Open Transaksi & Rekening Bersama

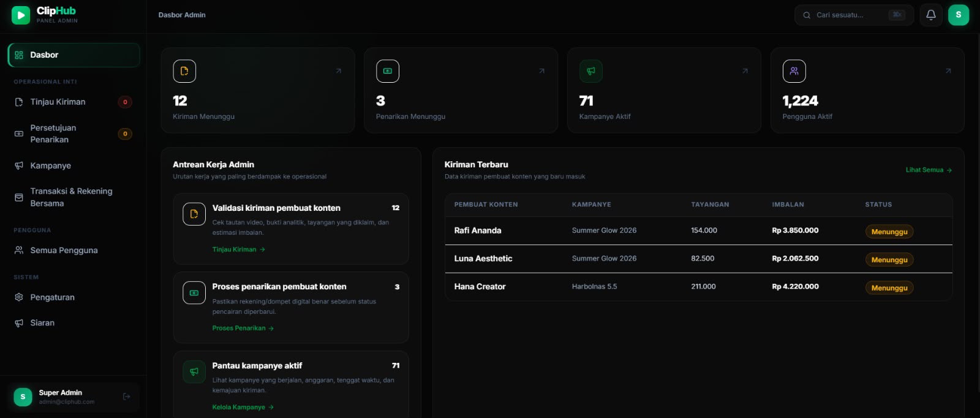73,197
